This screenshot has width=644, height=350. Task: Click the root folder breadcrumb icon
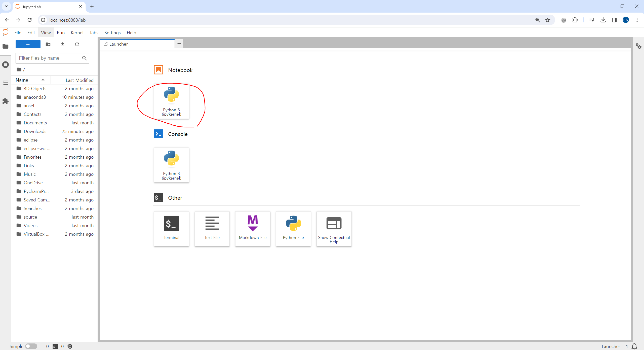tap(19, 69)
